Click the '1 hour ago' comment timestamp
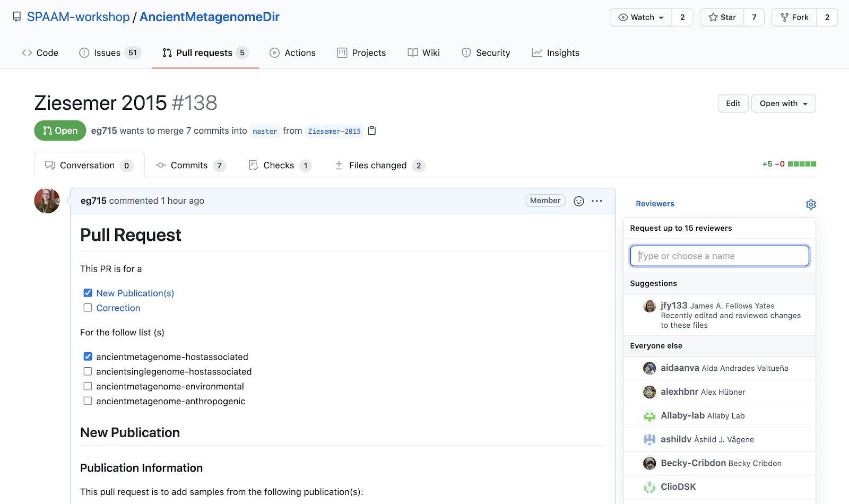849x504 pixels. tap(183, 201)
